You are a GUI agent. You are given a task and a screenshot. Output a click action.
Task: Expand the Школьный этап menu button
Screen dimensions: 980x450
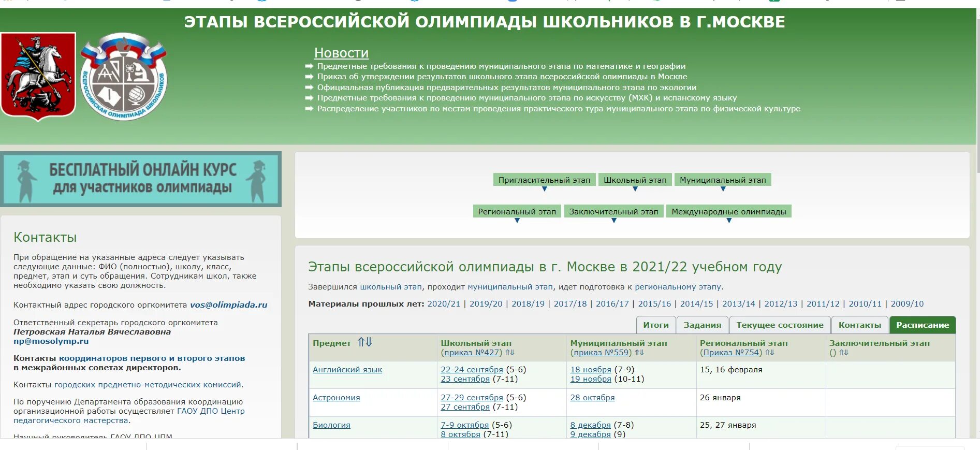pos(635,180)
